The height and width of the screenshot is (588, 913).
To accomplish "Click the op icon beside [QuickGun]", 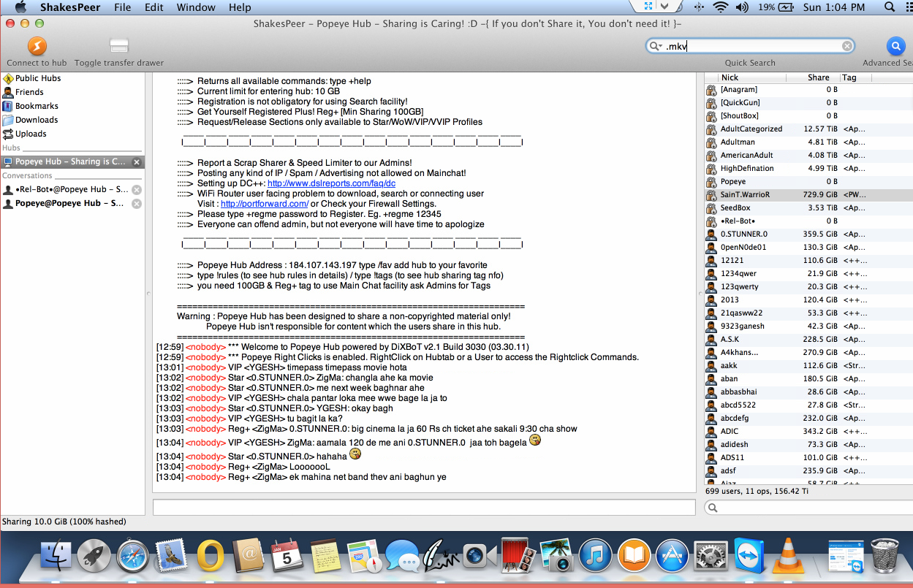I will pos(711,103).
